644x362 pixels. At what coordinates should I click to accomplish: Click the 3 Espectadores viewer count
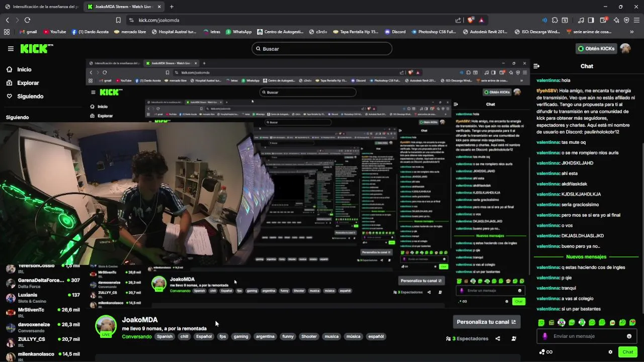point(467,339)
